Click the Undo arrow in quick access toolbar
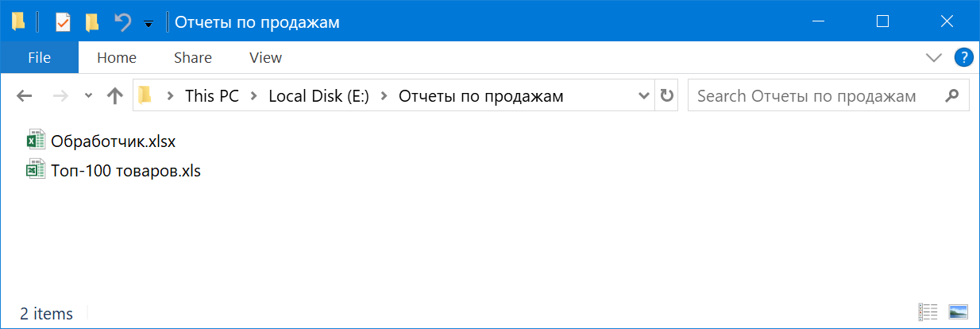Image resolution: width=980 pixels, height=329 pixels. [x=122, y=21]
